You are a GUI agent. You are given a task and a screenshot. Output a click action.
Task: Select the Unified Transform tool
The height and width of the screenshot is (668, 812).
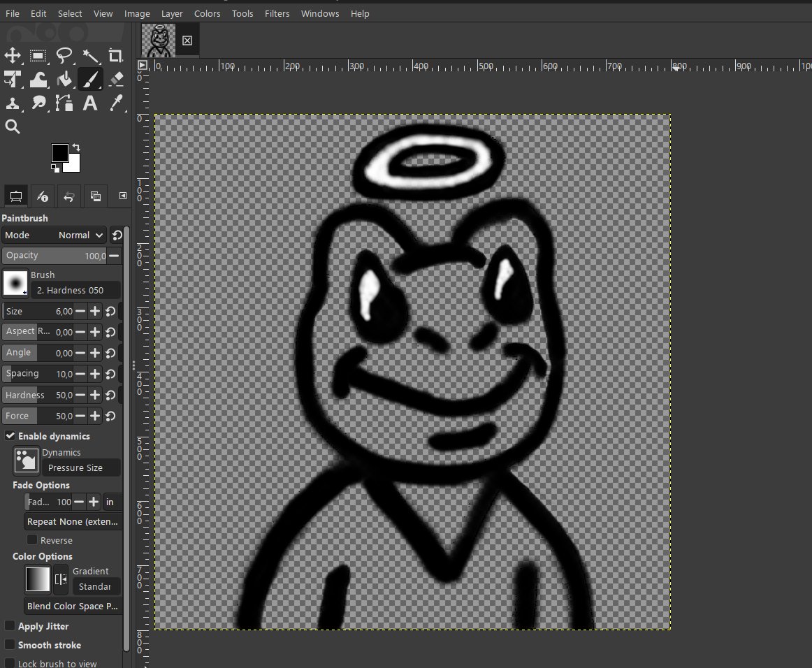coord(13,79)
